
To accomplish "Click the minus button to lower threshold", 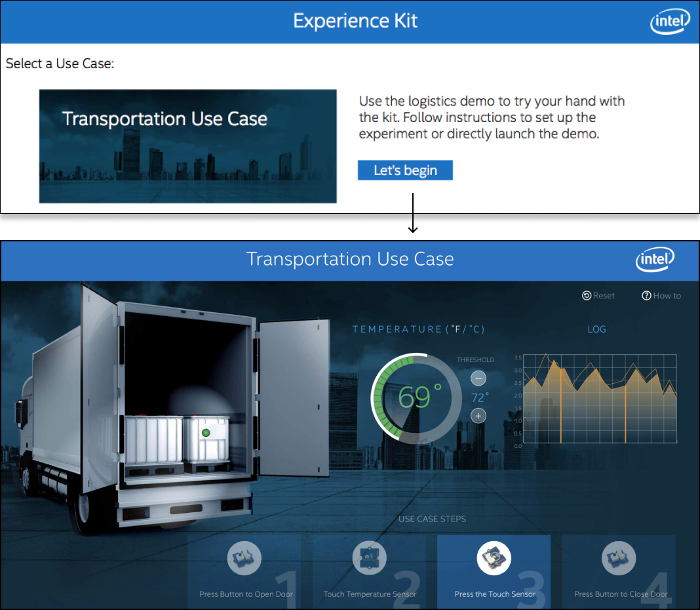I will point(478,378).
